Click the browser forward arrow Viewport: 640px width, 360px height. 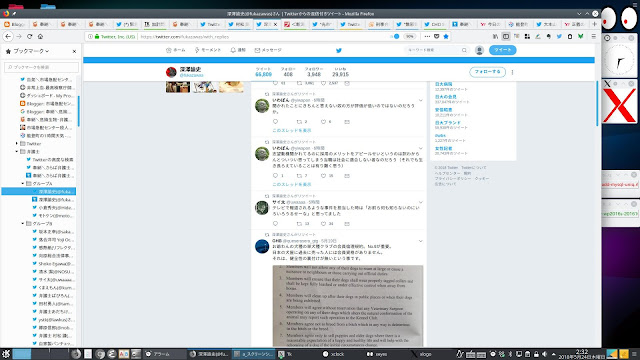point(19,36)
